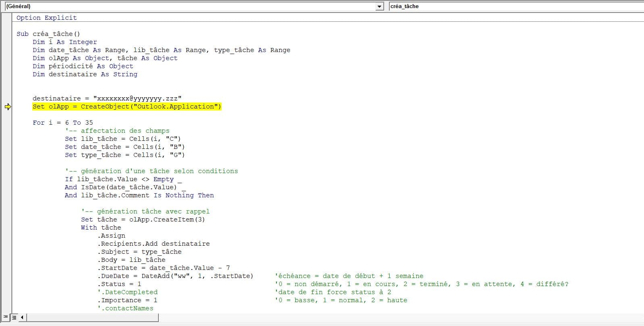
Task: Click the destinataire email string value
Action: (x=137, y=98)
